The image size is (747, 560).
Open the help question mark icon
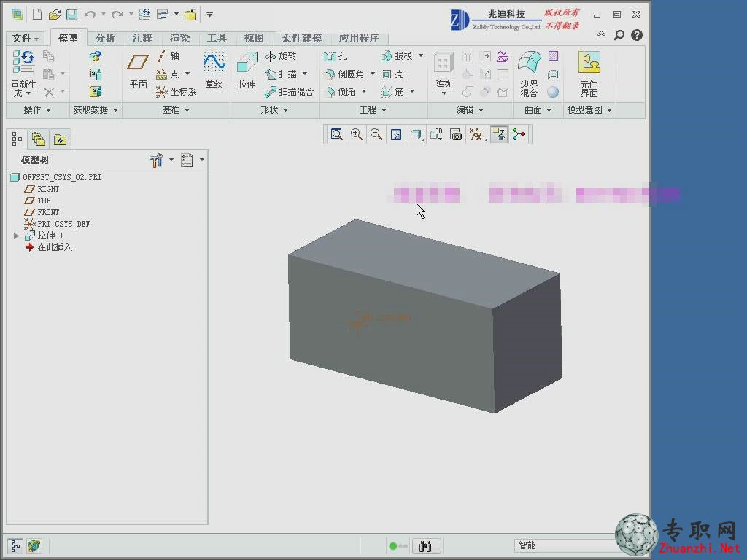pos(636,35)
